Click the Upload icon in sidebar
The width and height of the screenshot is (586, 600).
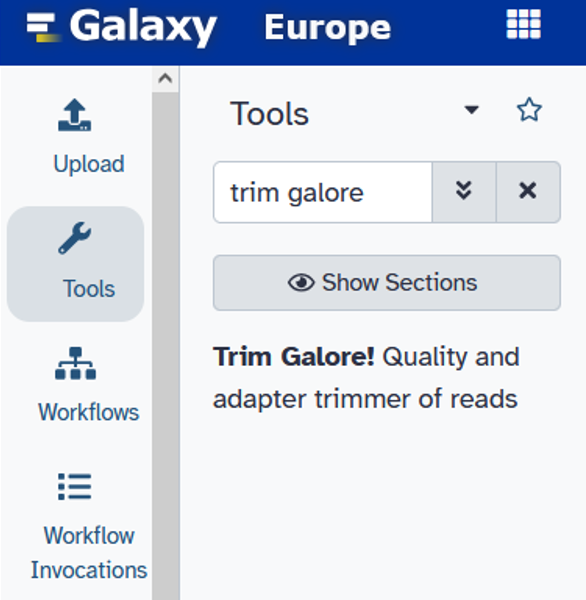(x=75, y=115)
